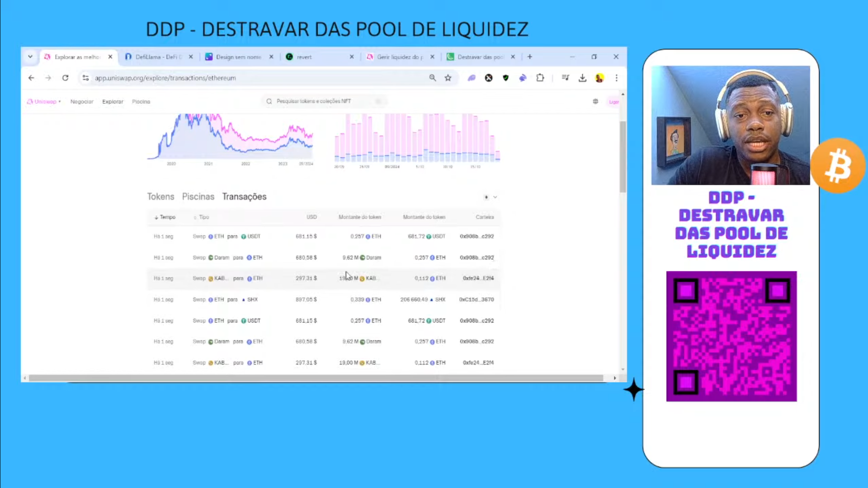
Task: Open the Explorar menu
Action: click(x=113, y=101)
